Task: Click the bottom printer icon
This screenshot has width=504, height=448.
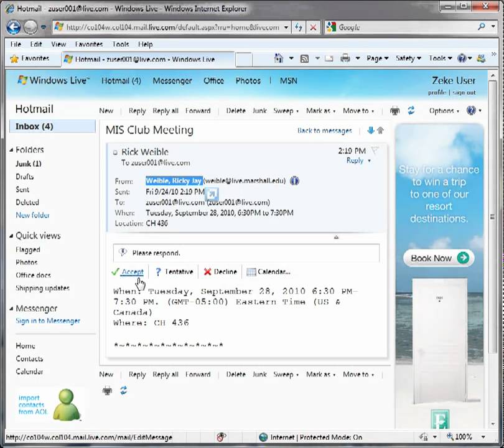Action: (108, 391)
